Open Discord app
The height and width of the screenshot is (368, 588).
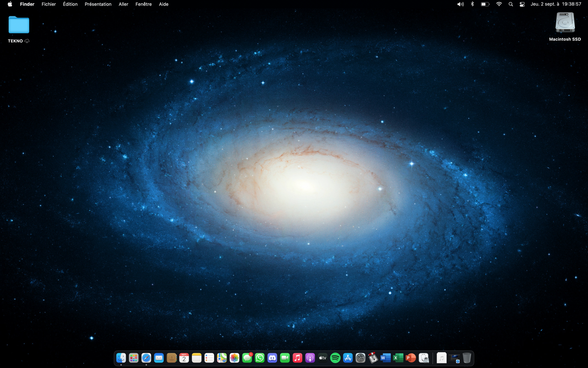[x=272, y=357]
